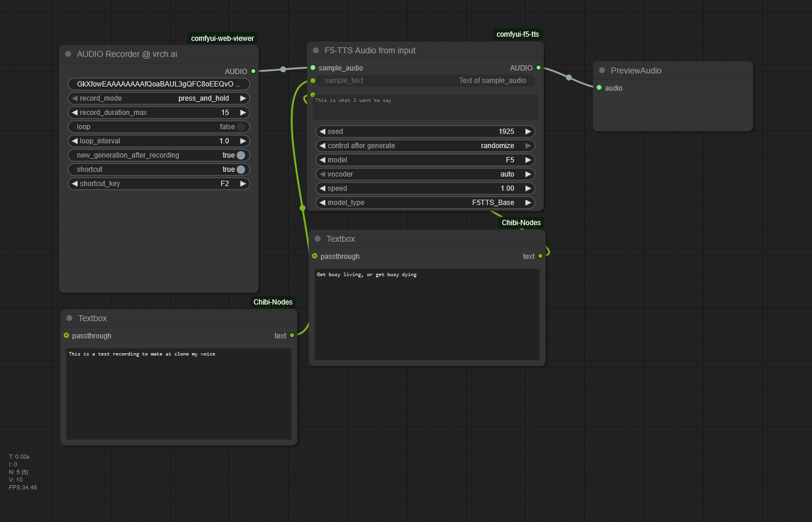Image resolution: width=812 pixels, height=522 pixels.
Task: Click AUDIO output port on F5-TTS node
Action: pos(538,68)
